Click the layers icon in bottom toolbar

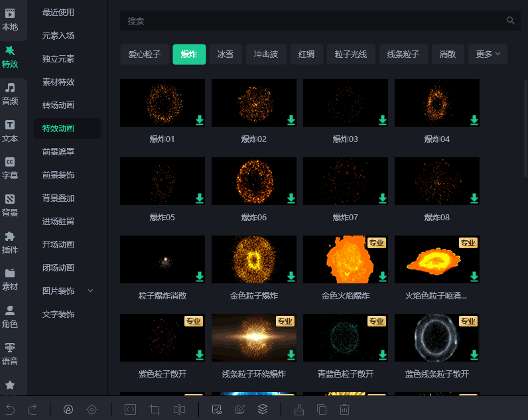coord(263,409)
